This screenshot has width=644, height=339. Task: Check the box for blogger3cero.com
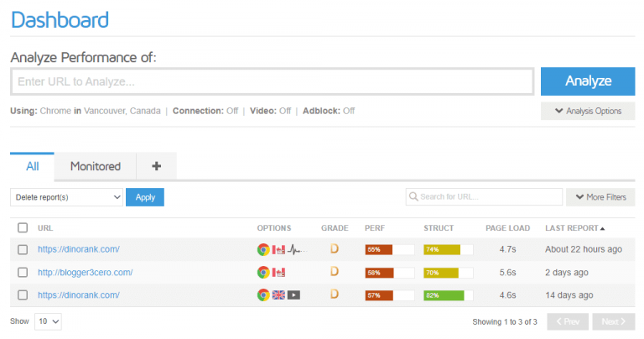pos(23,273)
